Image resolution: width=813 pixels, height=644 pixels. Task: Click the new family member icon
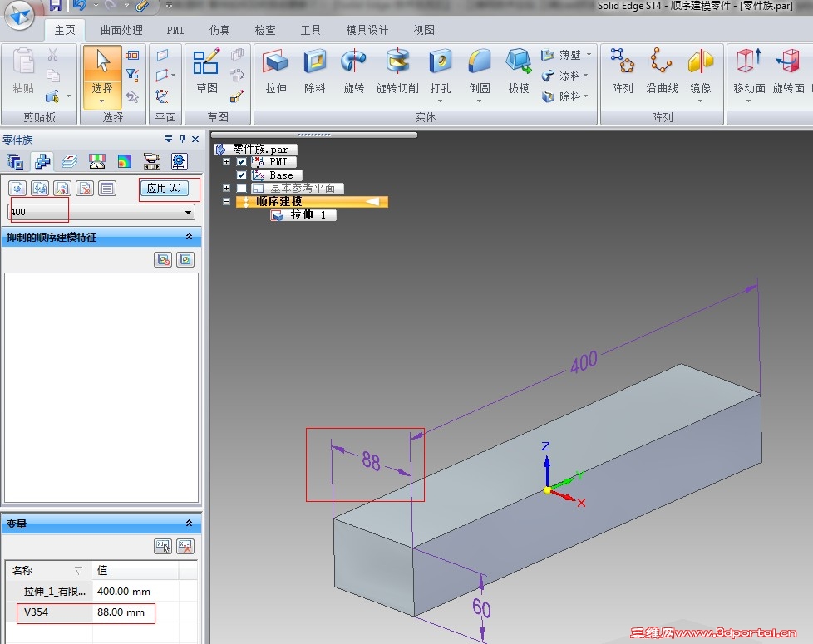tap(17, 188)
